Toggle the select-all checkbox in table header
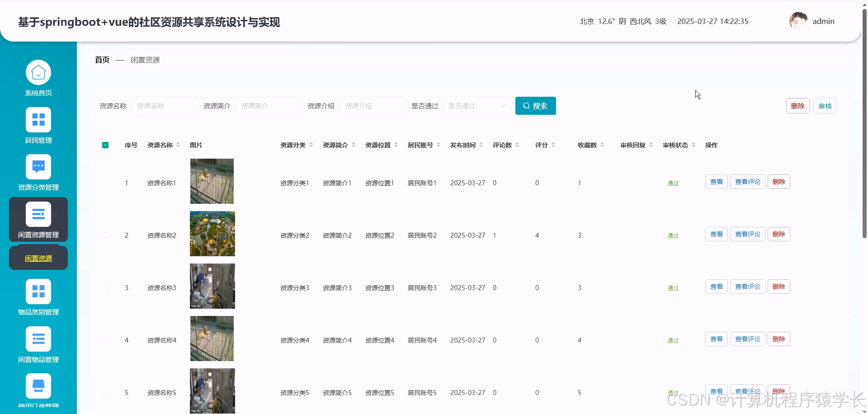 point(105,145)
